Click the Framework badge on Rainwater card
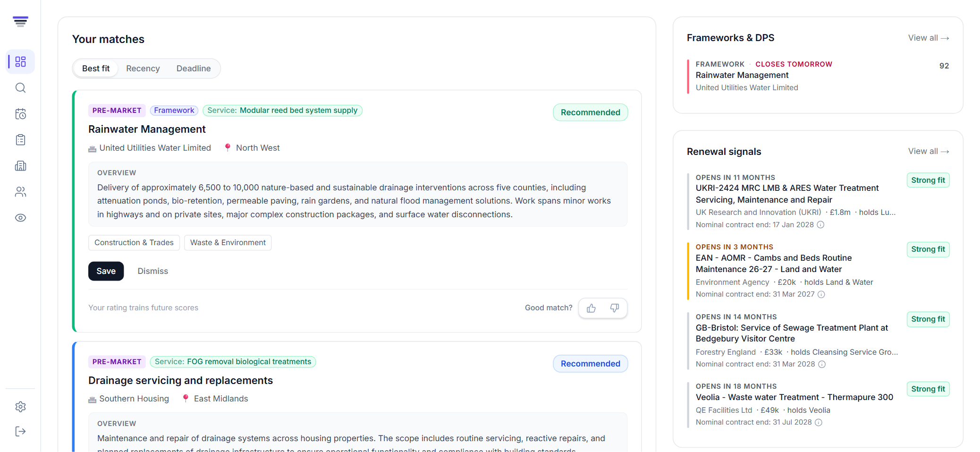The height and width of the screenshot is (452, 980). click(174, 110)
